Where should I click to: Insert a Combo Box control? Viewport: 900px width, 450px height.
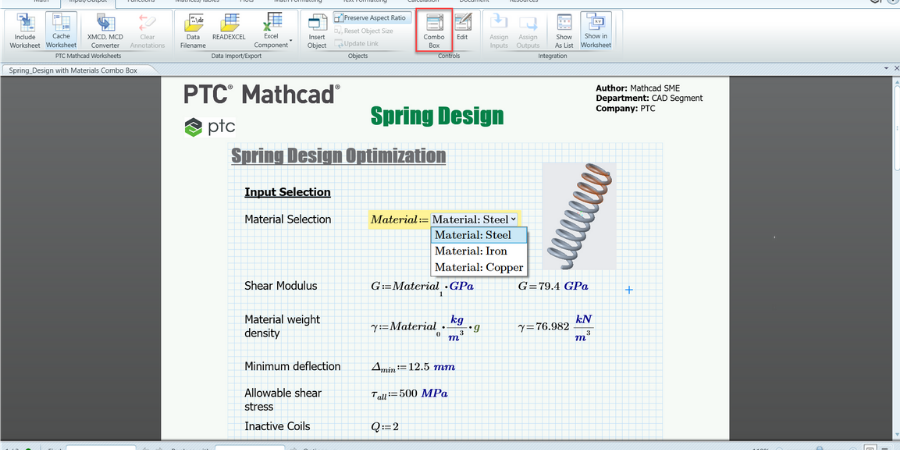pos(434,30)
